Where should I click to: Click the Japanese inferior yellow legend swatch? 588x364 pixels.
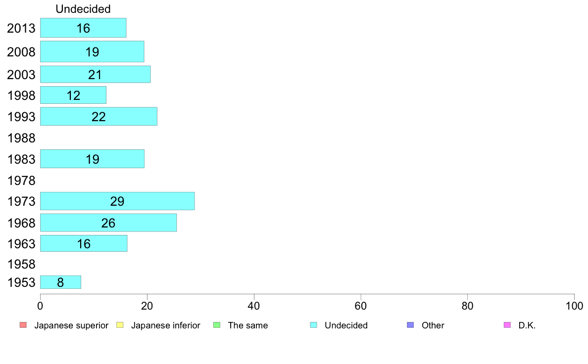coord(120,325)
